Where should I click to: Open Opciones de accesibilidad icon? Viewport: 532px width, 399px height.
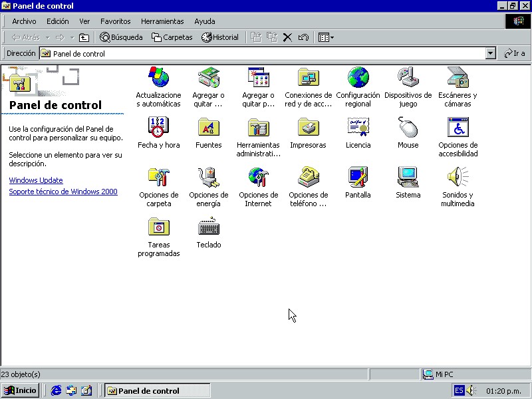coord(458,127)
